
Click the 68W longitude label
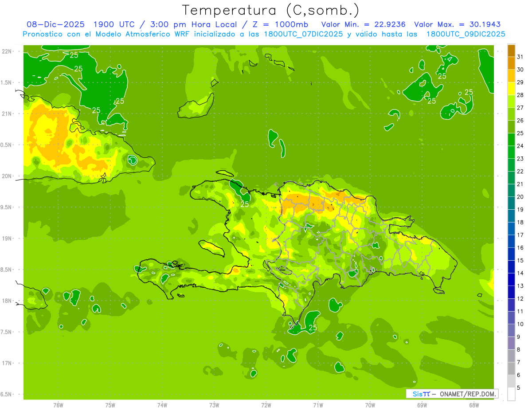click(x=474, y=405)
